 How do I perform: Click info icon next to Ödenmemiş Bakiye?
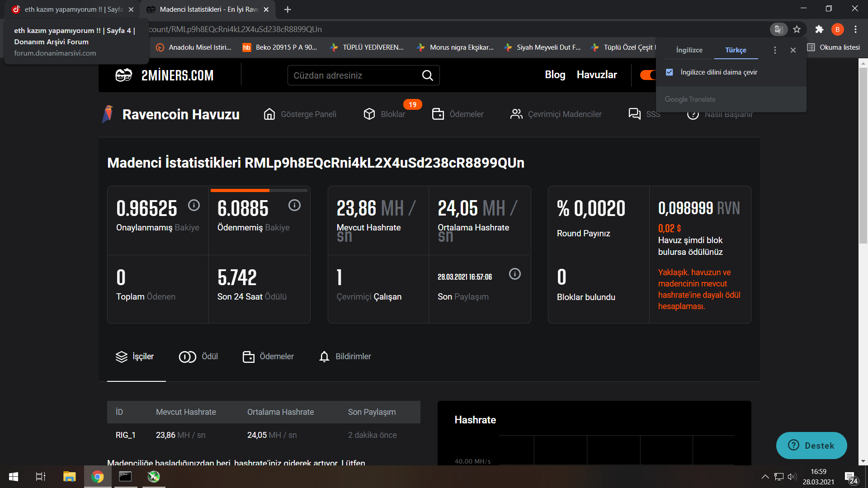[x=294, y=205]
